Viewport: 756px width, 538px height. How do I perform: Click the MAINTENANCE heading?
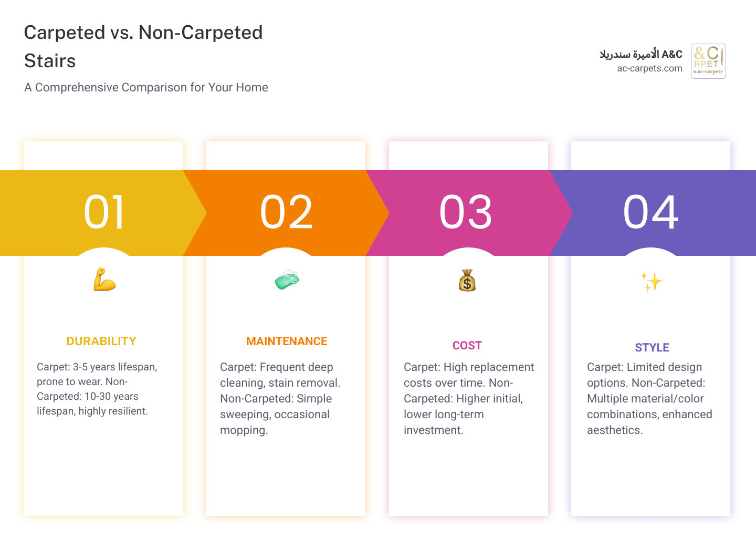pos(287,342)
